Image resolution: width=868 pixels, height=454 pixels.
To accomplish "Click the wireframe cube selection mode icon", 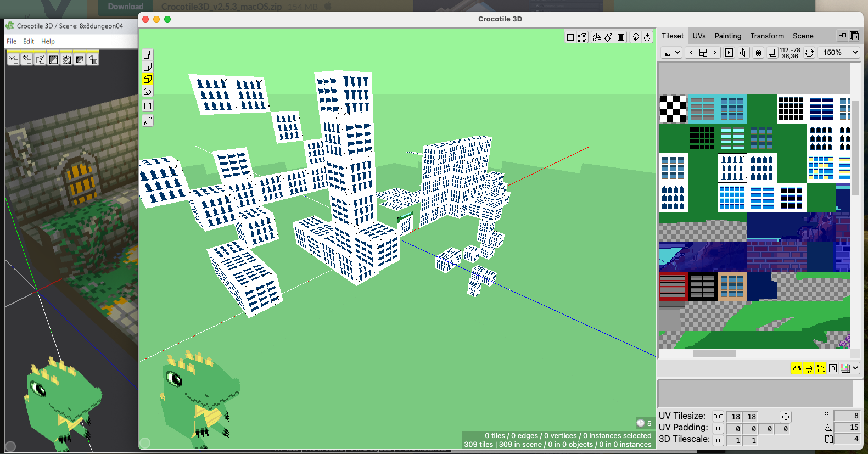I will 583,37.
